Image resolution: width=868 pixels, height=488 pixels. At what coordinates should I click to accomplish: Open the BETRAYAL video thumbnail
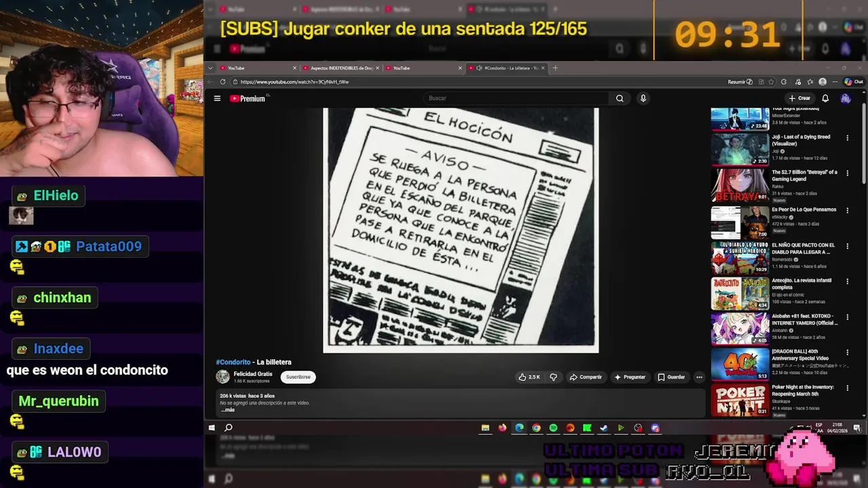tap(740, 185)
